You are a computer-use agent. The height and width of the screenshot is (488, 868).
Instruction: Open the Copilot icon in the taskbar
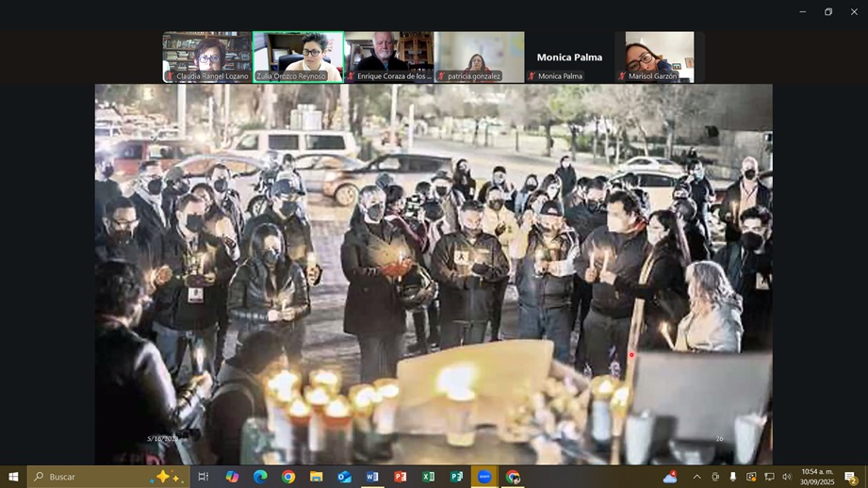(x=232, y=477)
